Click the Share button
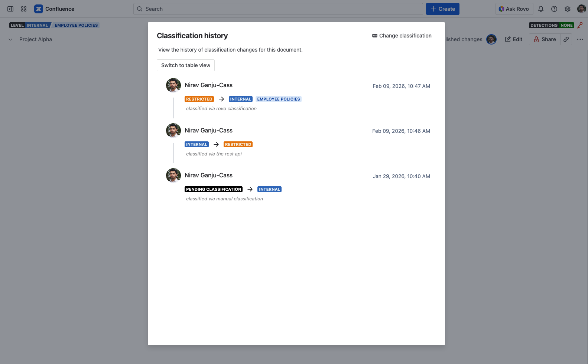This screenshot has width=588, height=364. [x=545, y=39]
